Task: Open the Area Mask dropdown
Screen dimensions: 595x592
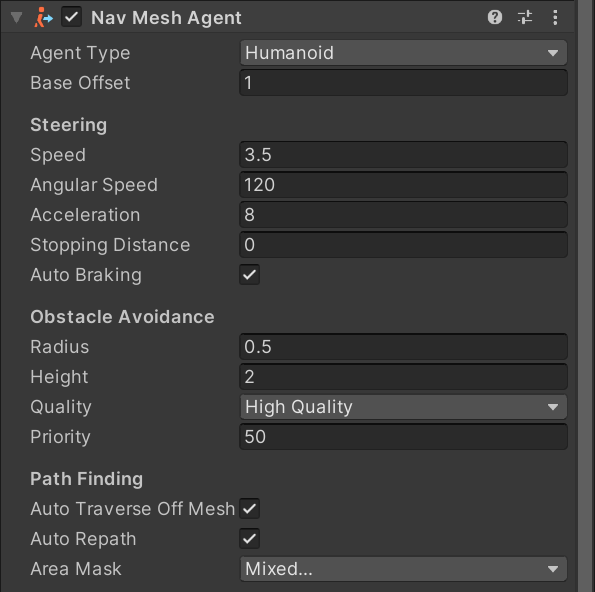Action: pyautogui.click(x=403, y=568)
